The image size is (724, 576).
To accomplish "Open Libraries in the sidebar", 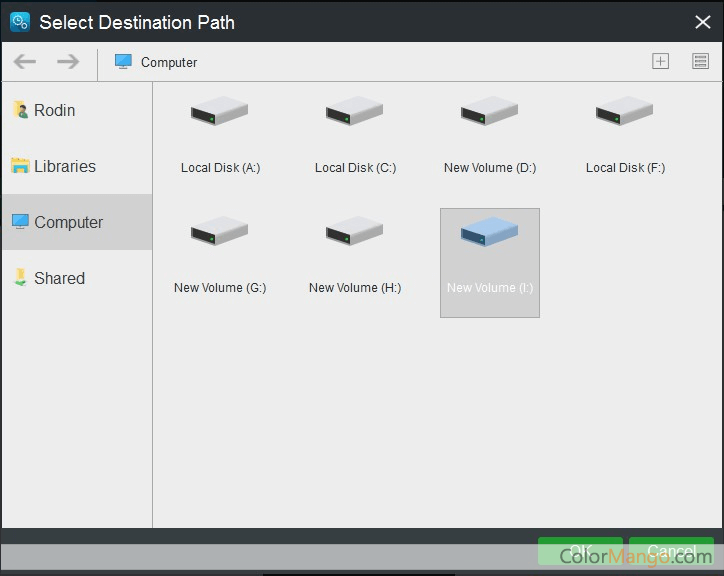I will click(64, 166).
